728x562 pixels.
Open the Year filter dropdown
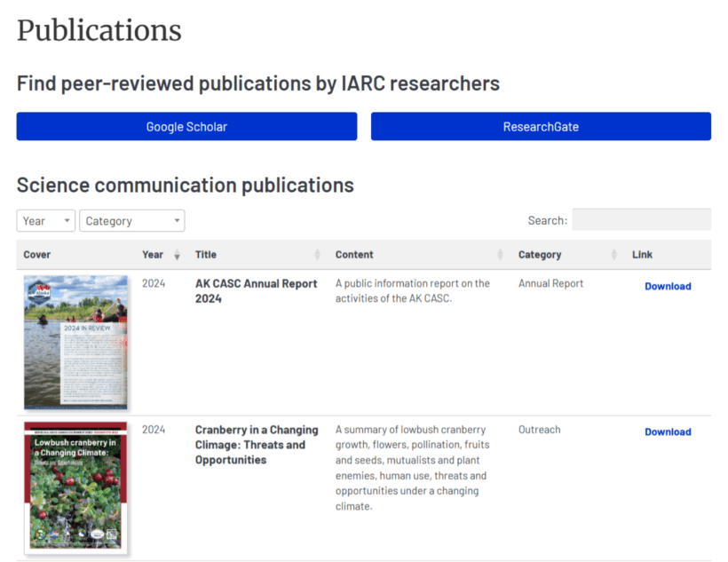pyautogui.click(x=46, y=221)
